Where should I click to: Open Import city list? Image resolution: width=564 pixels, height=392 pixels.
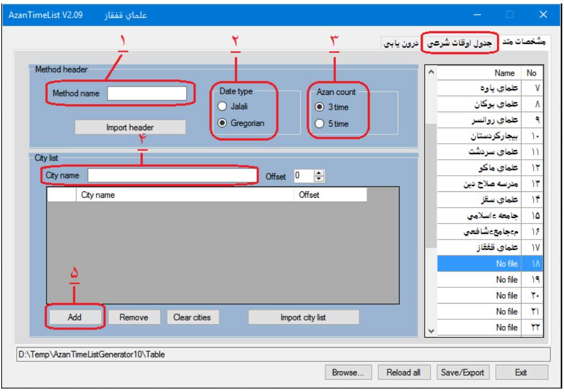coord(303,318)
